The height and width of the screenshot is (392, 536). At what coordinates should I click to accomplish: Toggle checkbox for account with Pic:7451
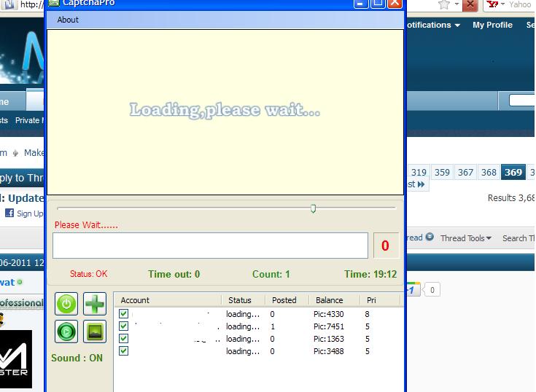[x=123, y=326]
